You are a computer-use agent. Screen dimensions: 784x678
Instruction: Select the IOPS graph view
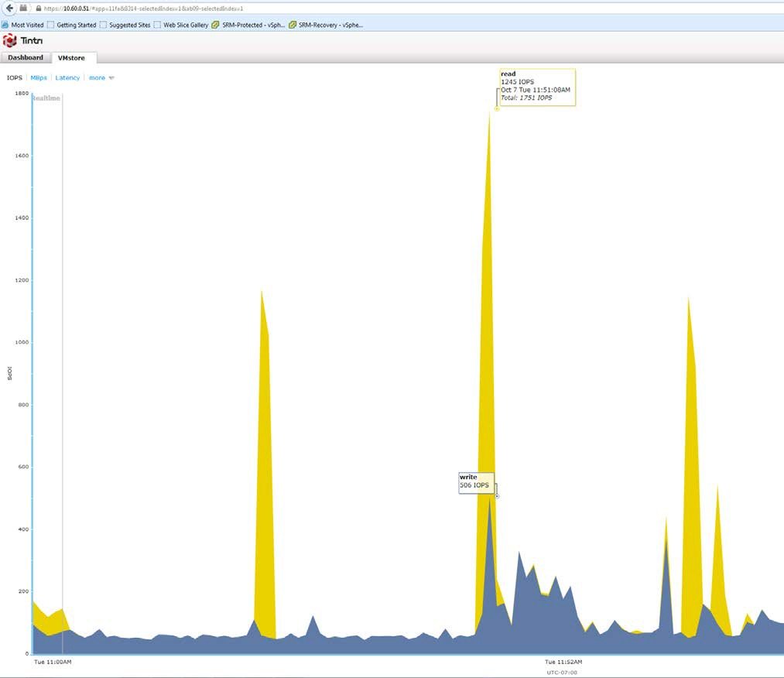15,78
